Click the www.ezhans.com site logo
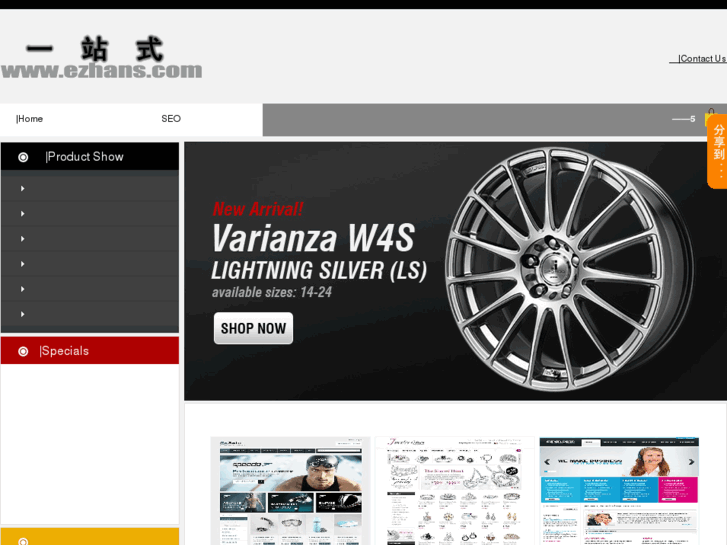 [102, 58]
